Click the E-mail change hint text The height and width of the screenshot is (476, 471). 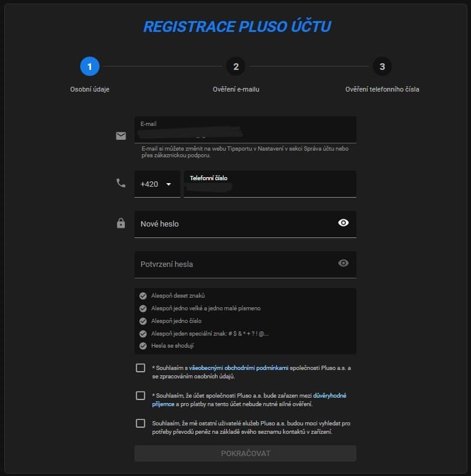click(245, 152)
